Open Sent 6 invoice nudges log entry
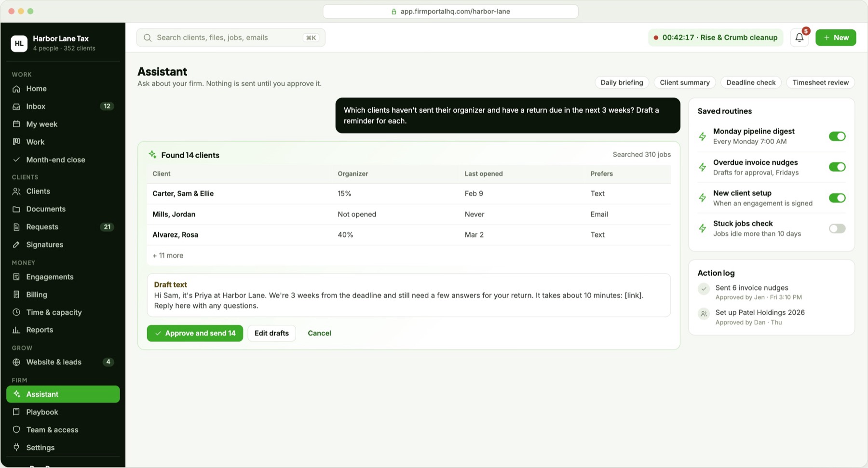Screen dimensions: 868x468 coord(772,292)
